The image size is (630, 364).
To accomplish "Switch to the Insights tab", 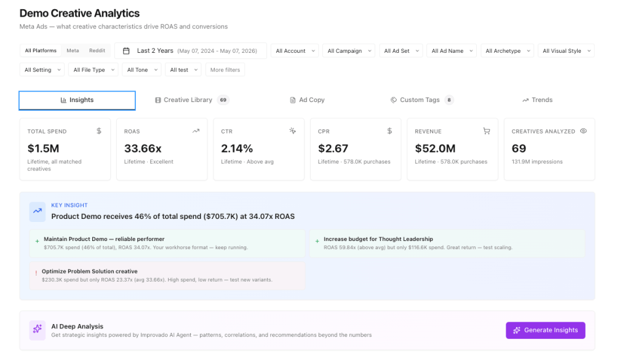I will [77, 100].
